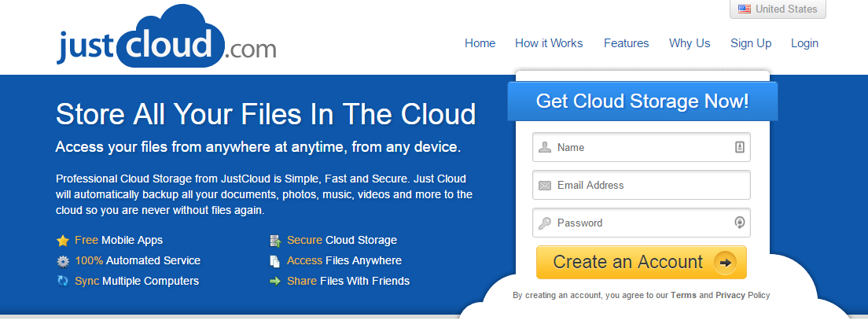Viewport: 868px width, 328px height.
Task: Go to the Home page
Action: coord(480,43)
